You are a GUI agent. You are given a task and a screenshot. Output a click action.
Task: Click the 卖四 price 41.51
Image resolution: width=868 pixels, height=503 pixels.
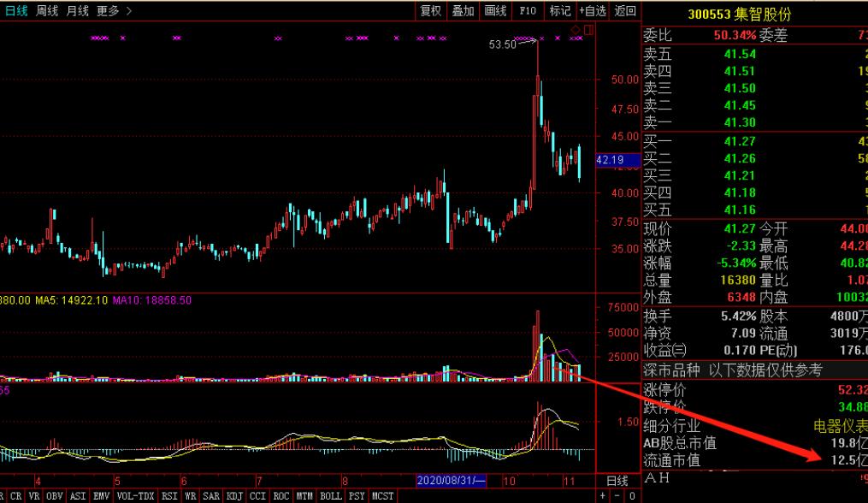point(740,71)
